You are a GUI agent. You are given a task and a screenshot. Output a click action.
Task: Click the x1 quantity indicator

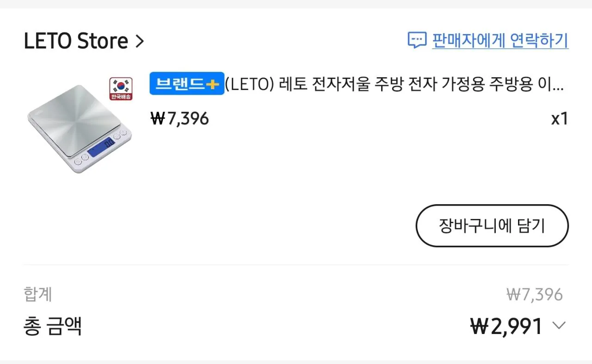[559, 119]
